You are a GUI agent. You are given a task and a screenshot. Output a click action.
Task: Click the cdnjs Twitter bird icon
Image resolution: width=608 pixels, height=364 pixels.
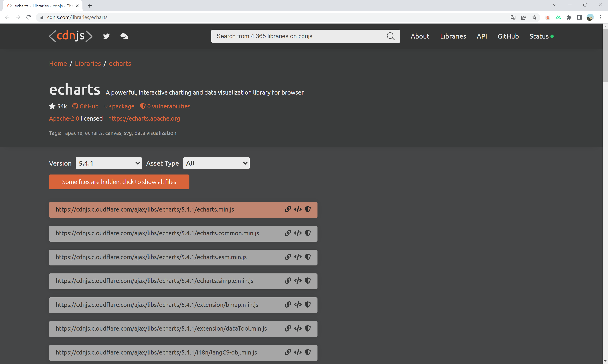pos(106,36)
